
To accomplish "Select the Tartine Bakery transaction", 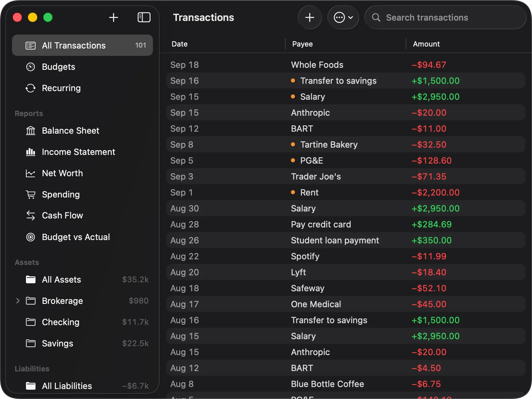I will tap(346, 145).
